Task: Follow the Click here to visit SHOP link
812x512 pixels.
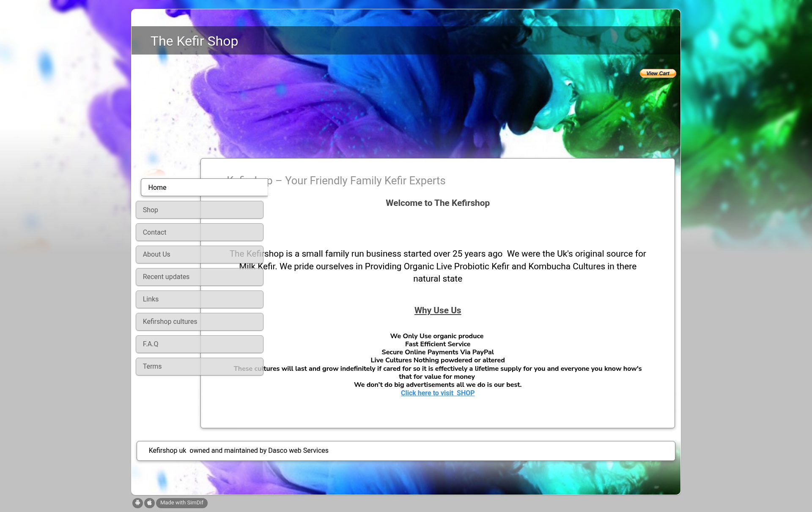Action: (438, 393)
